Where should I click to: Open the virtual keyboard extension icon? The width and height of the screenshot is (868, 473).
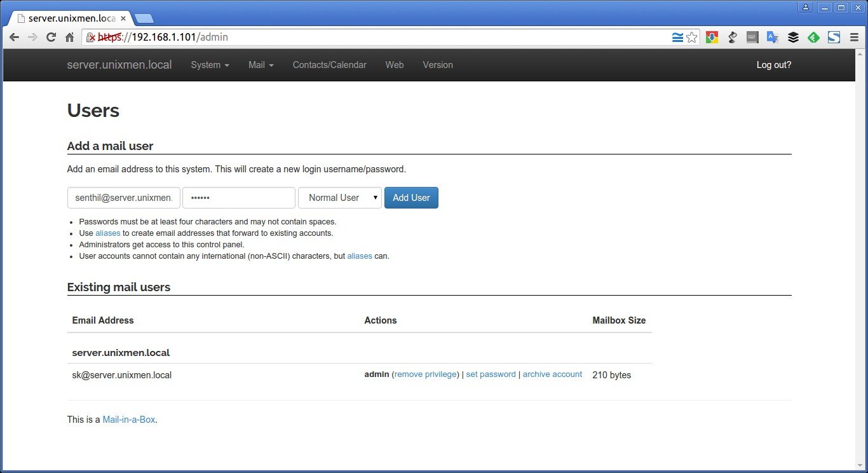pyautogui.click(x=752, y=37)
